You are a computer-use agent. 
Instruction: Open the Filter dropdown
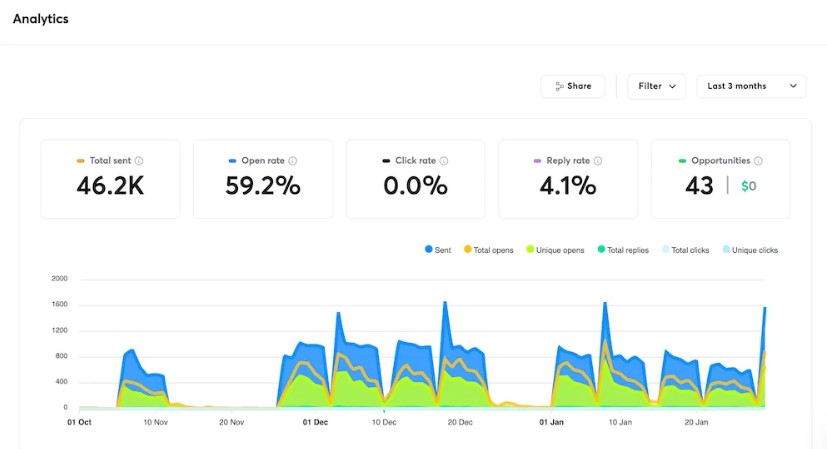[656, 87]
